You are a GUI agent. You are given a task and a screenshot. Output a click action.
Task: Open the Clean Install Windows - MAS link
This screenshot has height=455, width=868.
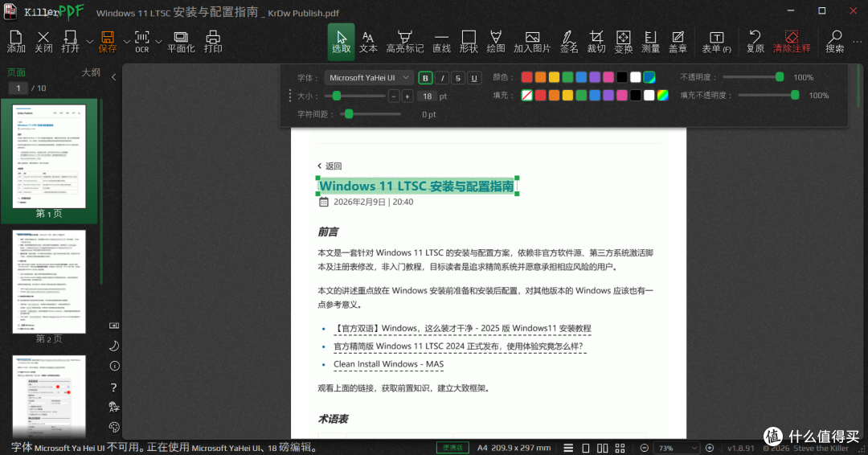(389, 363)
